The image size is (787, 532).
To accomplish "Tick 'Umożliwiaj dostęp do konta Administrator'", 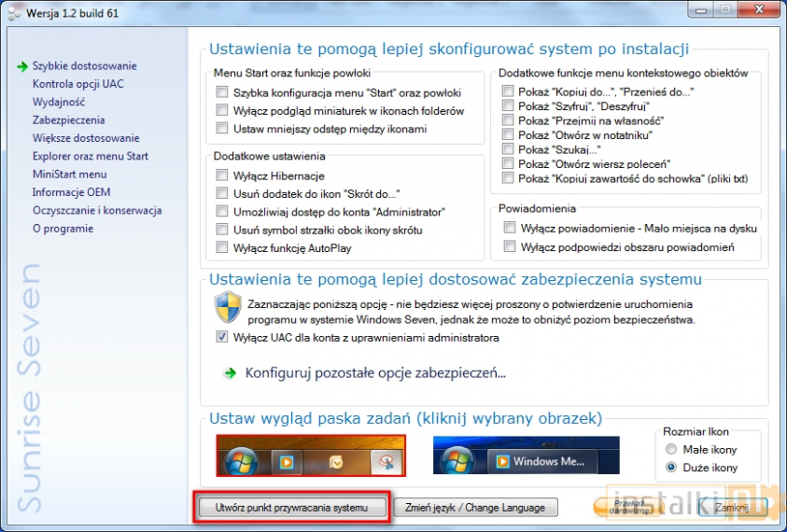I will pyautogui.click(x=222, y=211).
